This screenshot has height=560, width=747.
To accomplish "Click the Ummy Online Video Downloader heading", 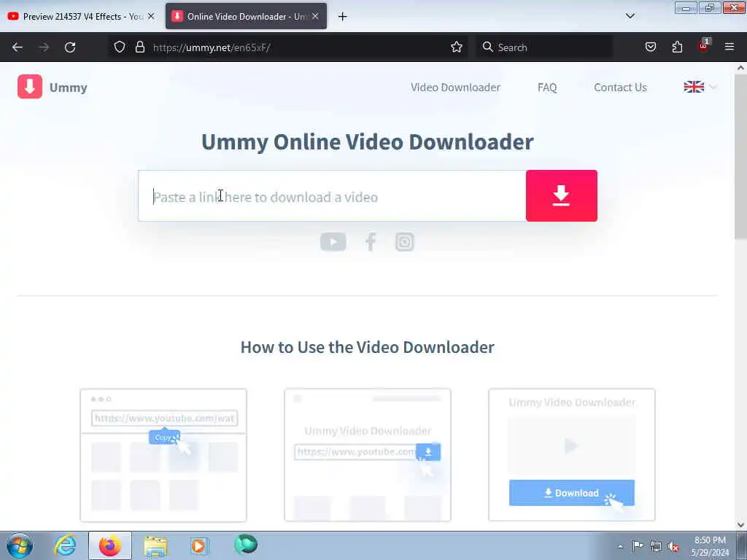I will [368, 142].
